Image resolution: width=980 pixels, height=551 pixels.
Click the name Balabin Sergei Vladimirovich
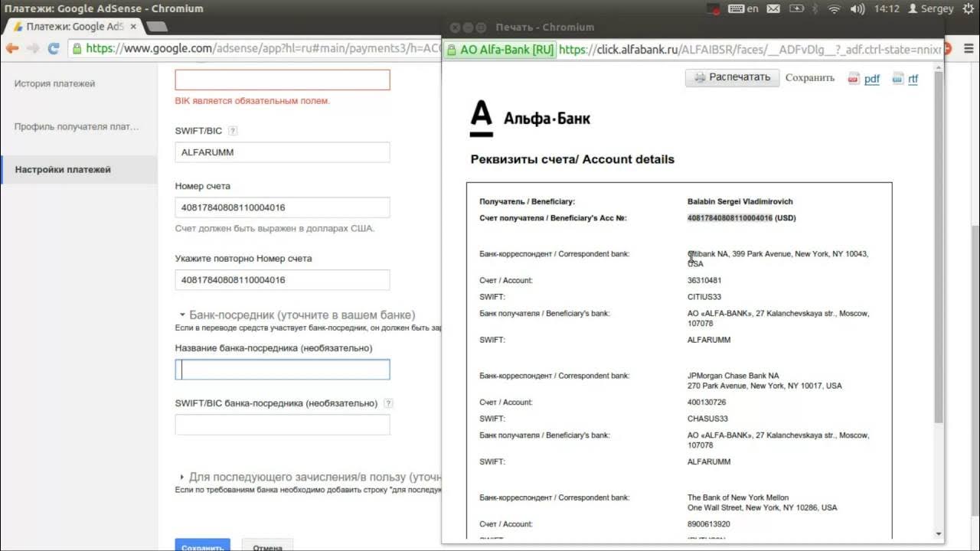[740, 201]
